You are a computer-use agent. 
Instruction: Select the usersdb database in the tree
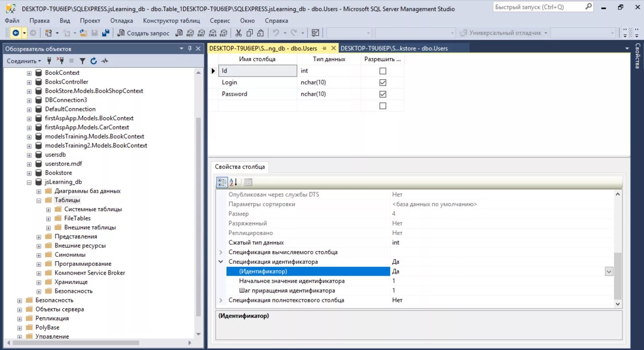coord(55,155)
